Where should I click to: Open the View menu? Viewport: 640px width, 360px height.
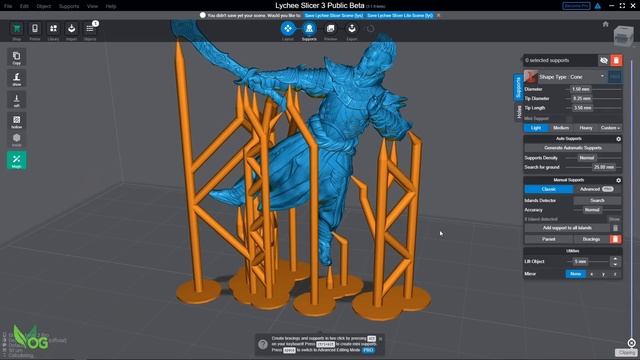[93, 6]
